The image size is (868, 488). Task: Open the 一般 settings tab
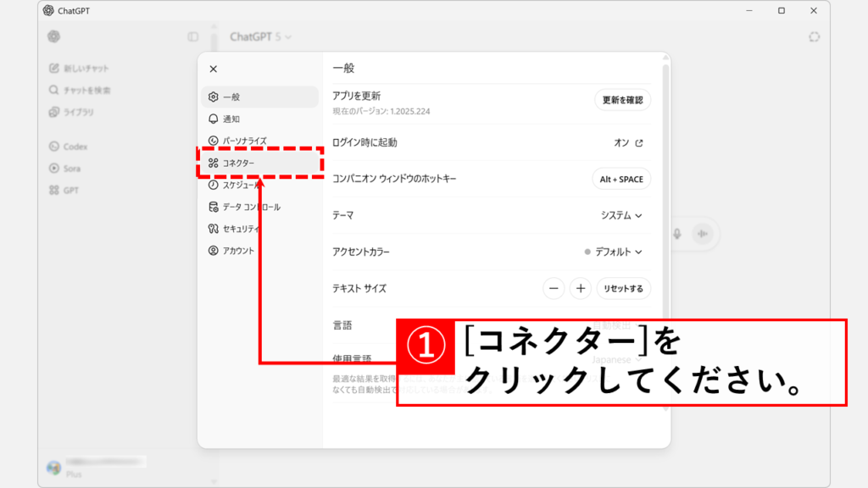pos(259,97)
